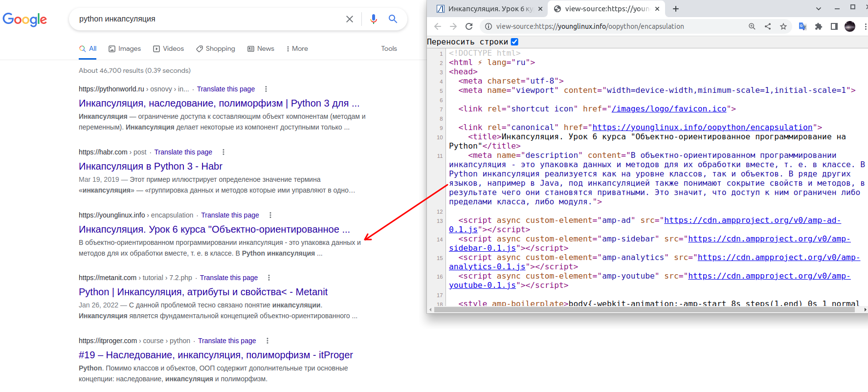The width and height of the screenshot is (868, 392).
Task: Expand More search filters menu
Action: click(297, 48)
